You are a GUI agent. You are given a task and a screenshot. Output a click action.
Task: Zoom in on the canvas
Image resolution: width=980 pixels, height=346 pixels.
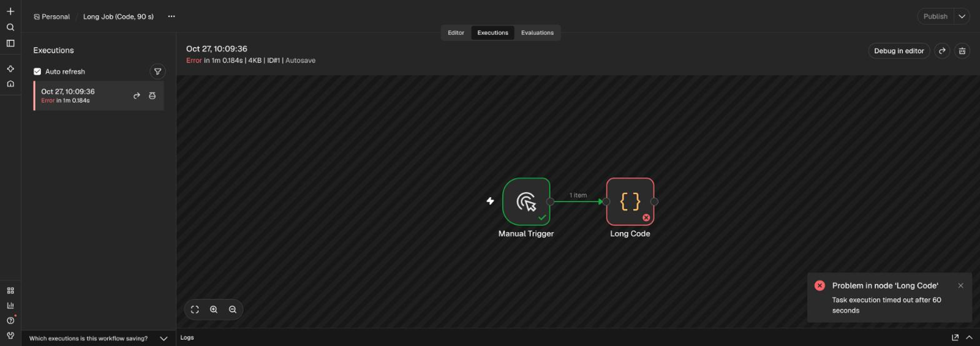click(x=214, y=309)
